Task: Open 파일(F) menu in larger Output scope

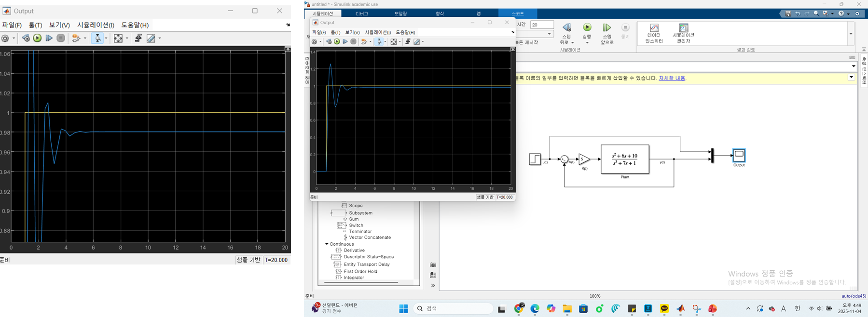Action: point(12,25)
